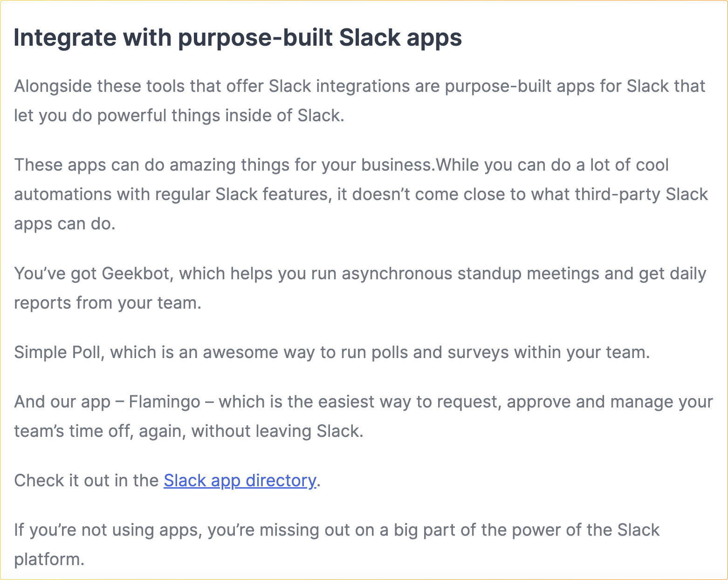Click the text "reports from your team."
The height and width of the screenshot is (580, 728).
click(108, 303)
